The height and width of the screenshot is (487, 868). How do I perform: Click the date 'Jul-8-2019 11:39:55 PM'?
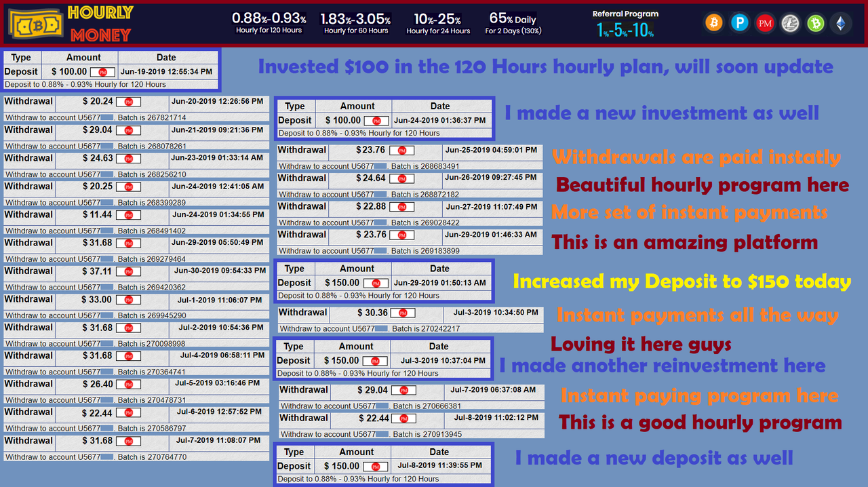pos(439,466)
